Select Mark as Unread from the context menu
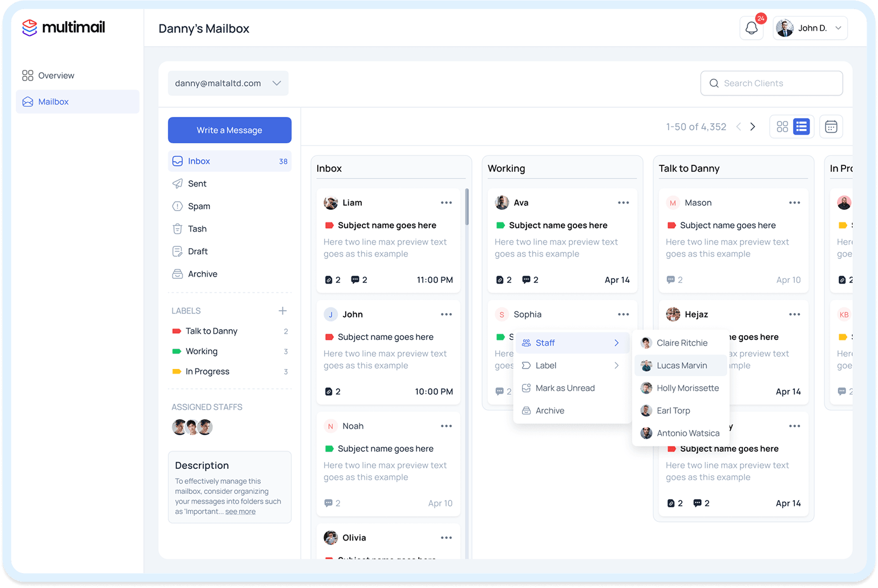Image resolution: width=878 pixels, height=588 pixels. (565, 388)
